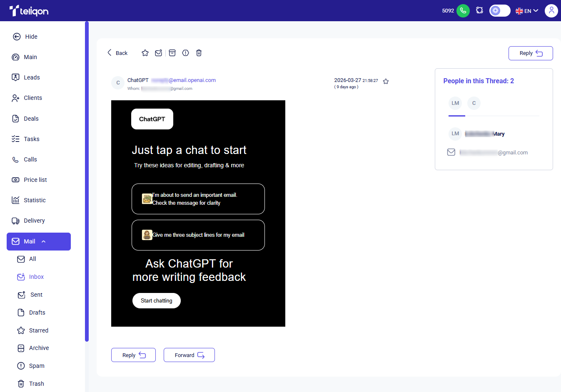
Task: Click the ChatGPT logo in email body
Action: pos(152,119)
